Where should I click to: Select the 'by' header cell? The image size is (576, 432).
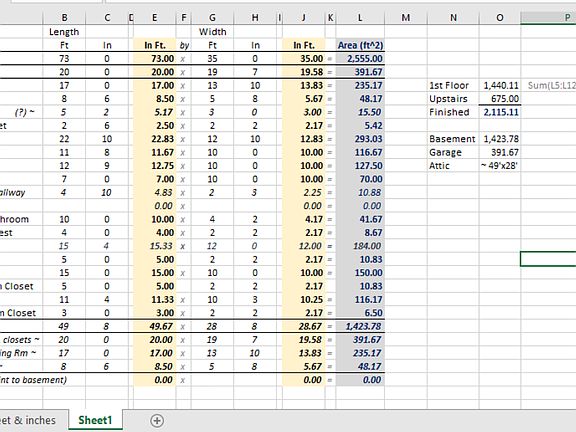coord(184,45)
